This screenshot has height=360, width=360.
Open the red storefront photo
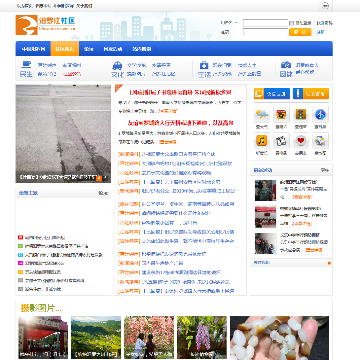pyautogui.click(x=43, y=337)
